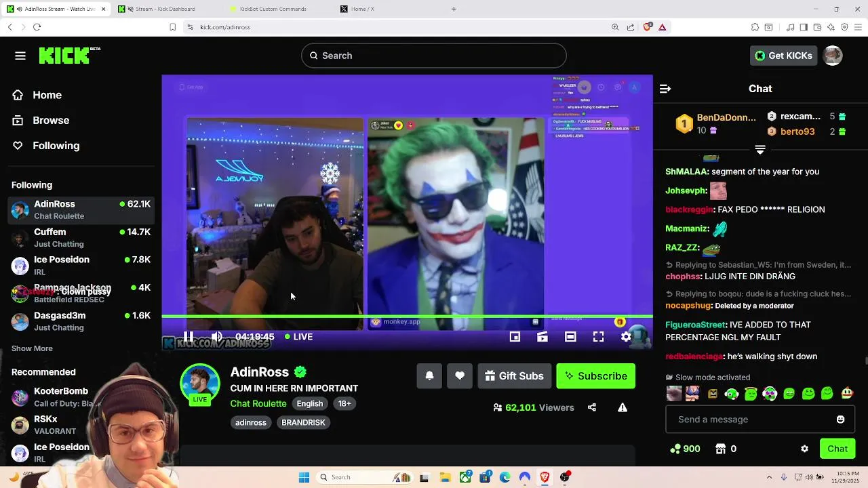View 900 channel points balance
Screen dimensions: 868x488
pos(685,449)
